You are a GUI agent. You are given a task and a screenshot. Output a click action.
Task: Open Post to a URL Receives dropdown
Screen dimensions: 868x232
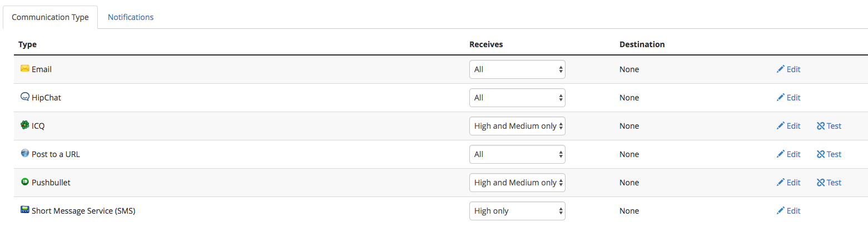517,154
